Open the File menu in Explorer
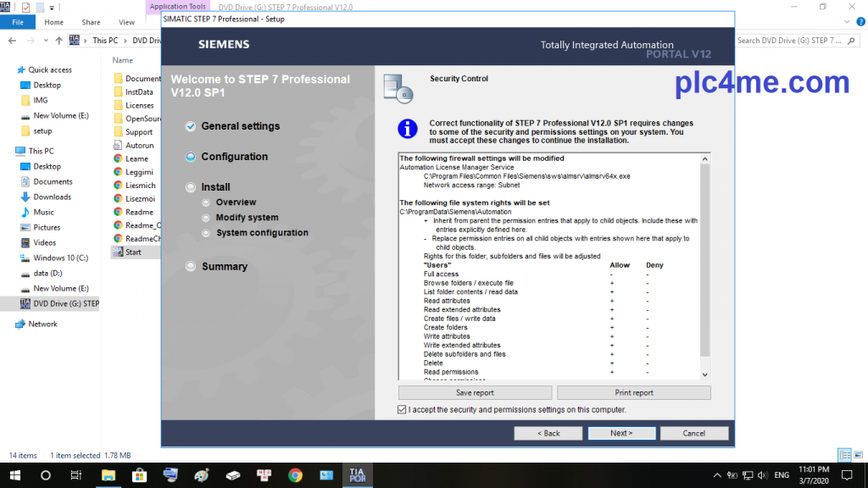The width and height of the screenshot is (868, 488). tap(17, 22)
